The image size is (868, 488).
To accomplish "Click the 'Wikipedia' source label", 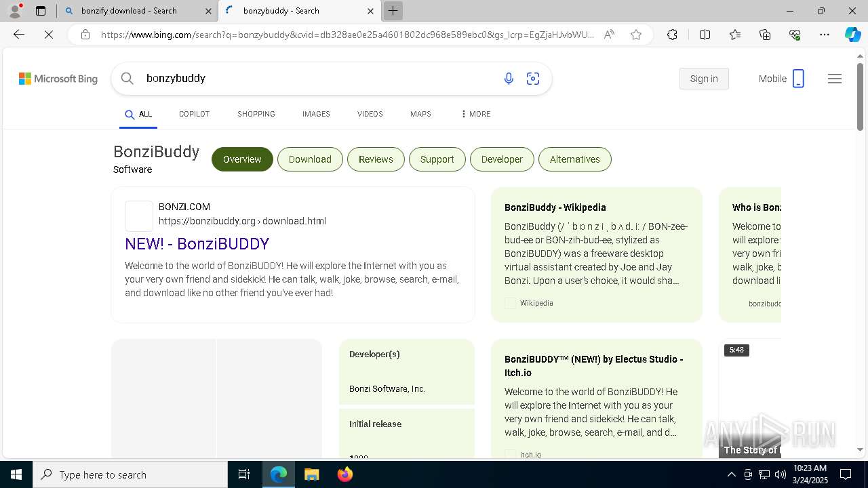I will (536, 303).
